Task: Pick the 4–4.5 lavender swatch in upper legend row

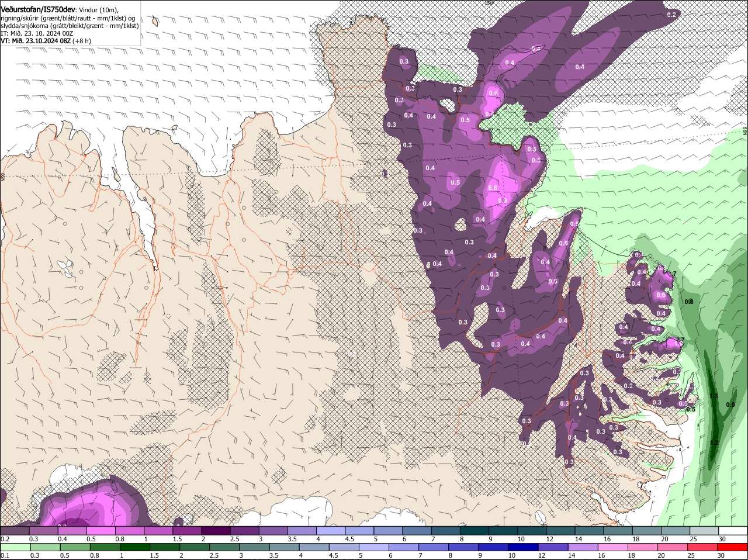Action: (x=330, y=531)
